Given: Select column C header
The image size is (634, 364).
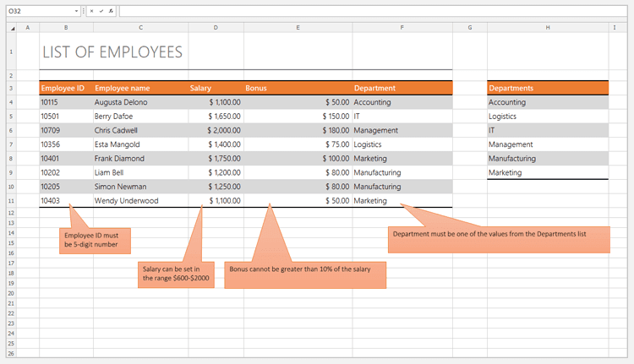Looking at the screenshot, I should pos(140,28).
